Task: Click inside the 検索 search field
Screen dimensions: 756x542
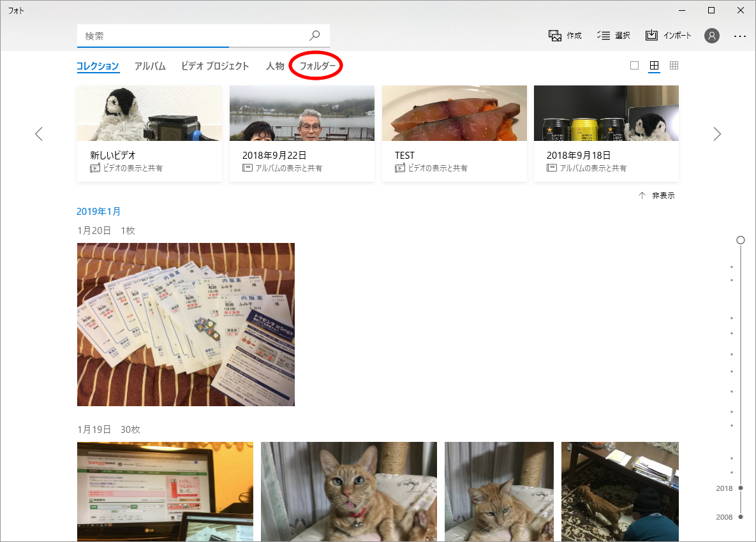Action: pos(191,36)
